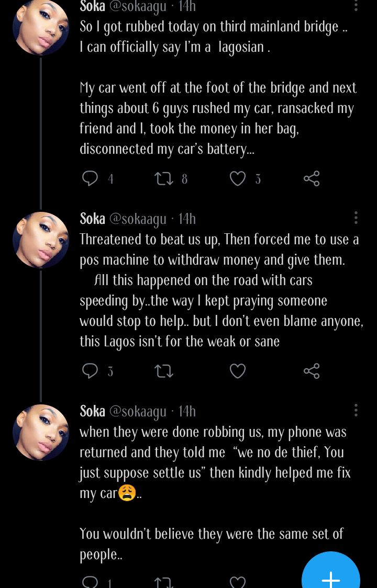
Task: Select the retweet icon on the second tweet
Action: (164, 371)
